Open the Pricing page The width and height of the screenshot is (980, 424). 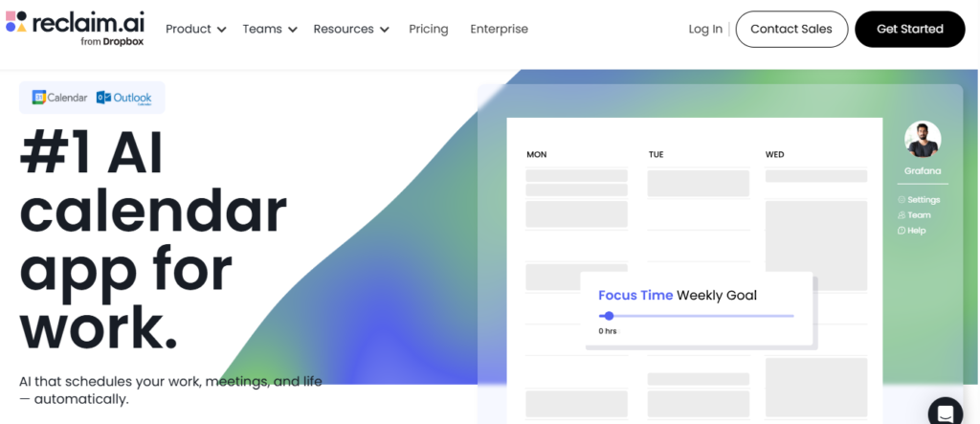point(428,29)
